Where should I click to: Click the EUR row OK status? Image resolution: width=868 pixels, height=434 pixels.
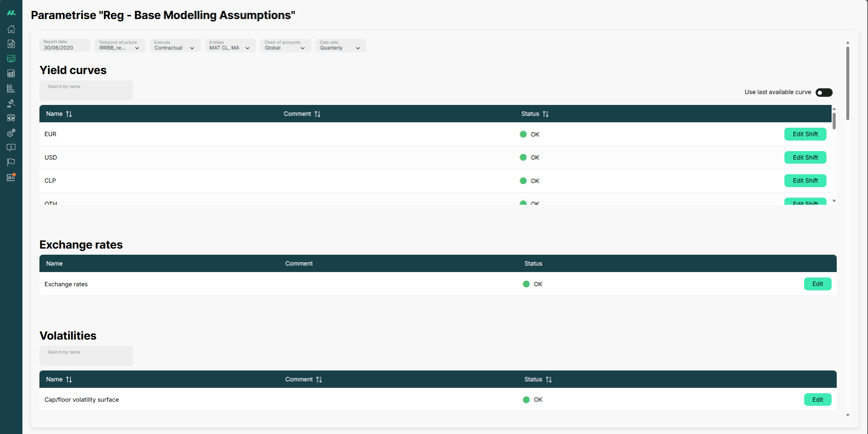tap(529, 134)
